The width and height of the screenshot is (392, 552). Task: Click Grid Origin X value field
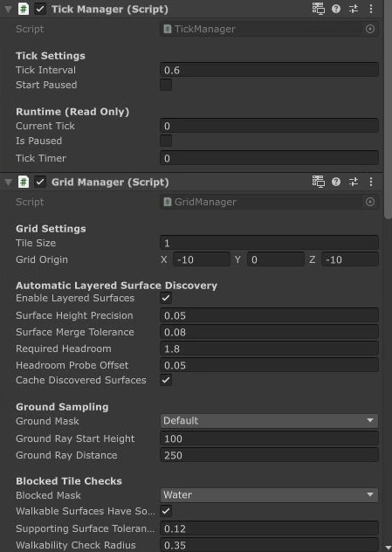coord(202,259)
